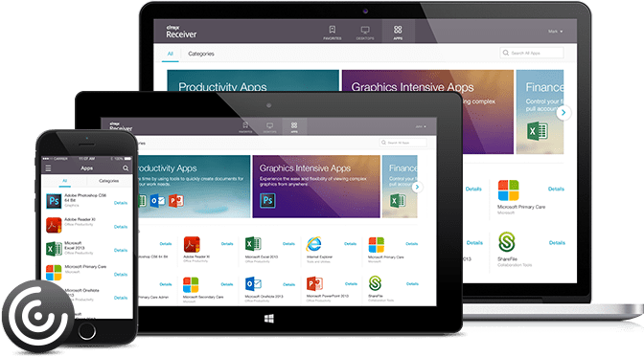The image size is (644, 357).
Task: Open Details for Adobe Reader XI on the phone
Action: [x=121, y=227]
